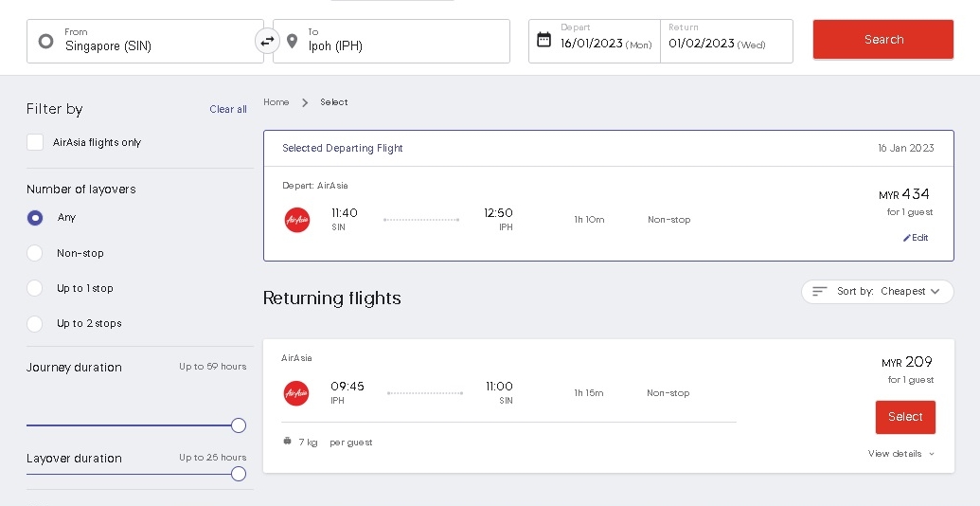Click the origin circle icon in From field
This screenshot has height=506, width=980.
point(45,42)
